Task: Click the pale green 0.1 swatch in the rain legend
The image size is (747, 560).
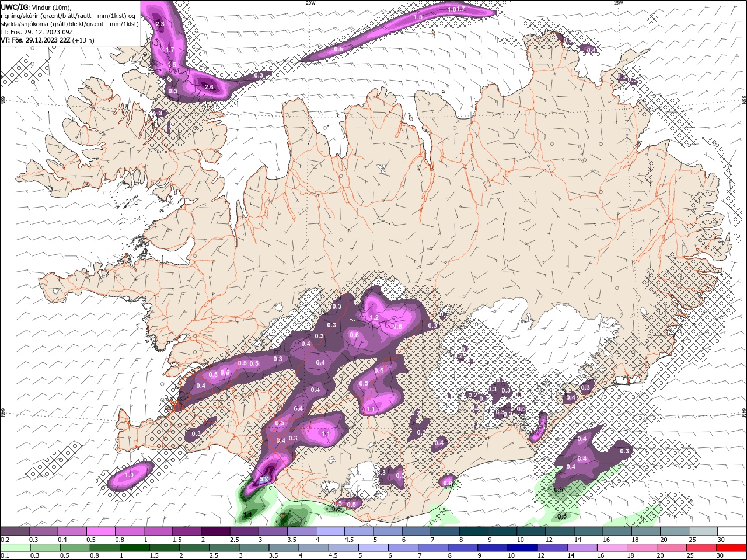Action: (x=16, y=548)
